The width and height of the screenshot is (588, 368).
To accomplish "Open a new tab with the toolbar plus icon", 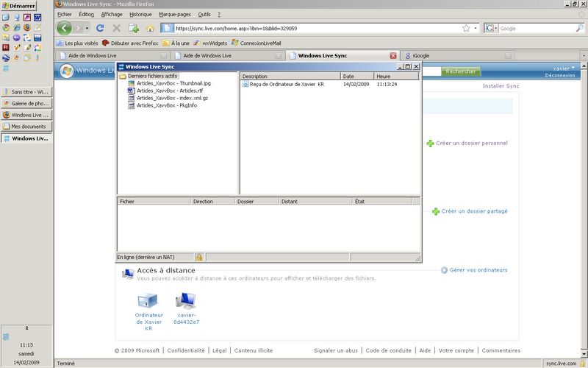I will pos(134,28).
